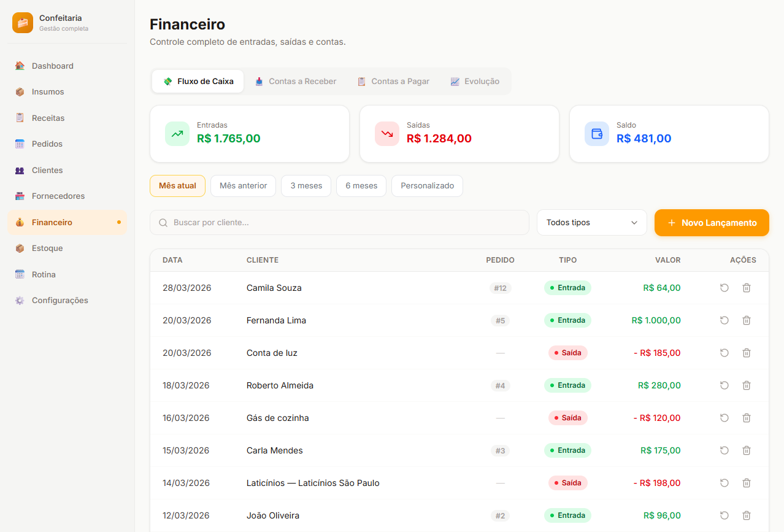Delete the Conta de luz entry via trash icon
This screenshot has width=784, height=532.
pyautogui.click(x=747, y=353)
